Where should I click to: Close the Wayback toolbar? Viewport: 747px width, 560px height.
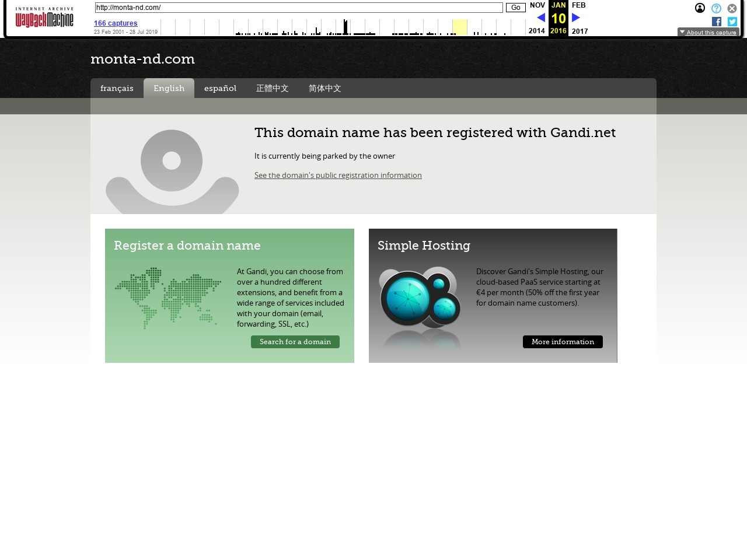click(x=732, y=8)
